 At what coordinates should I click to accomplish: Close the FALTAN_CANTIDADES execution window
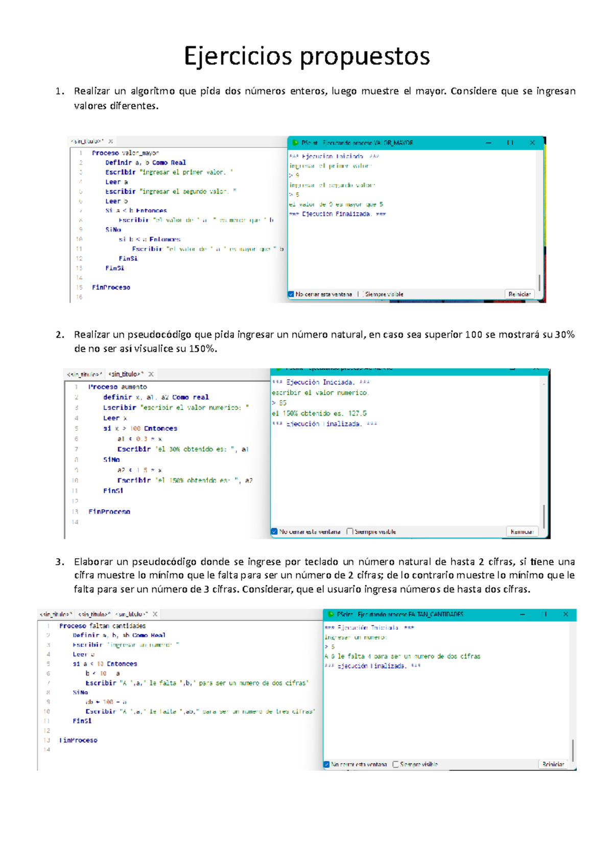pyautogui.click(x=565, y=614)
